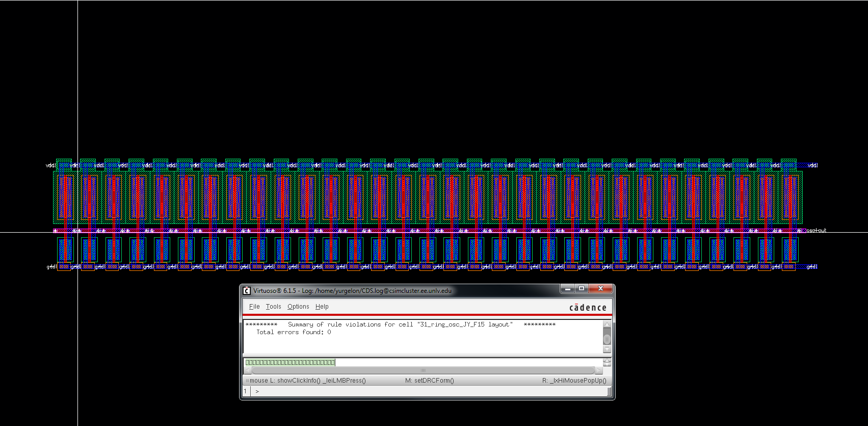Open the Help menu
The image size is (868, 426).
coord(322,307)
